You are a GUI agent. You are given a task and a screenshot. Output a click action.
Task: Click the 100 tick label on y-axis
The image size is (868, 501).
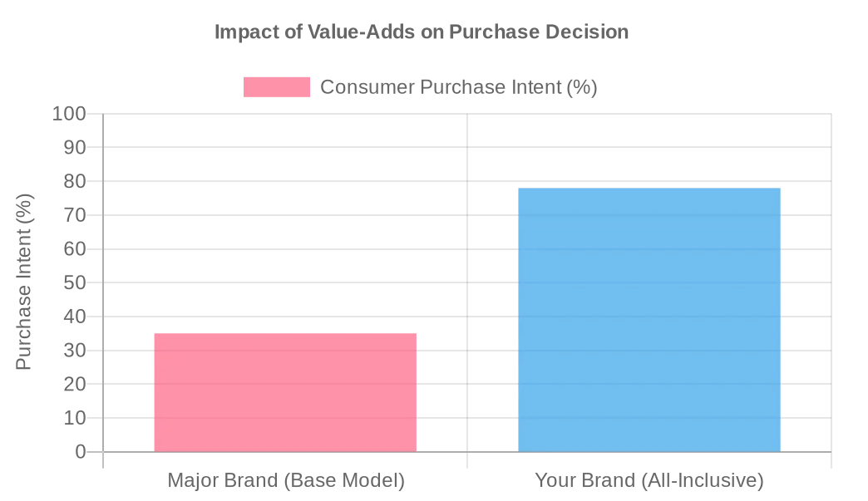[x=69, y=114]
